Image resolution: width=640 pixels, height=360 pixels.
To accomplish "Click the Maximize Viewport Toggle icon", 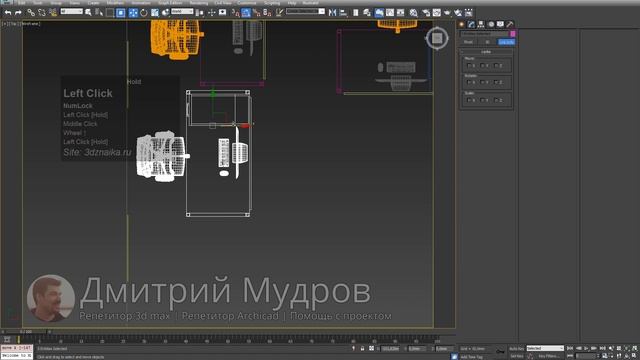I will coord(635,356).
